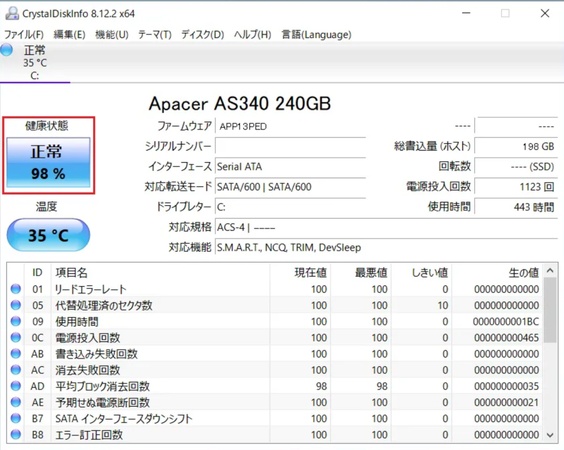Click threshold value 10 in row 05

click(x=443, y=305)
